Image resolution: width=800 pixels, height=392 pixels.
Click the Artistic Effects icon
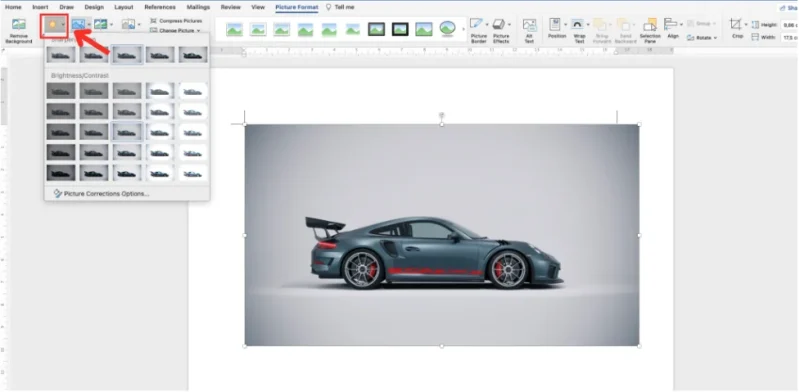[101, 24]
